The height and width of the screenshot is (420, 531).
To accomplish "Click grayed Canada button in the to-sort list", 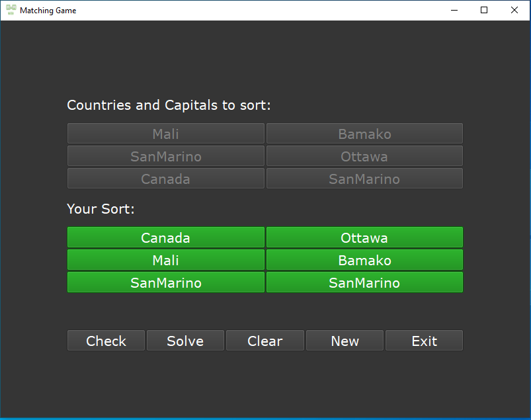I will pyautogui.click(x=165, y=179).
